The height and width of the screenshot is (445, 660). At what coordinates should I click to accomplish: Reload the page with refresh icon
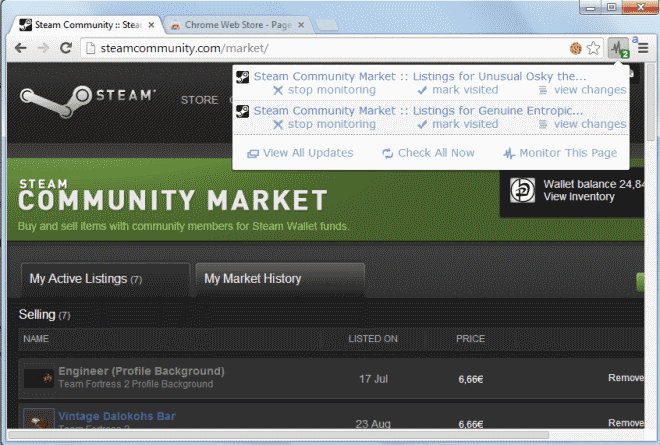tap(66, 48)
